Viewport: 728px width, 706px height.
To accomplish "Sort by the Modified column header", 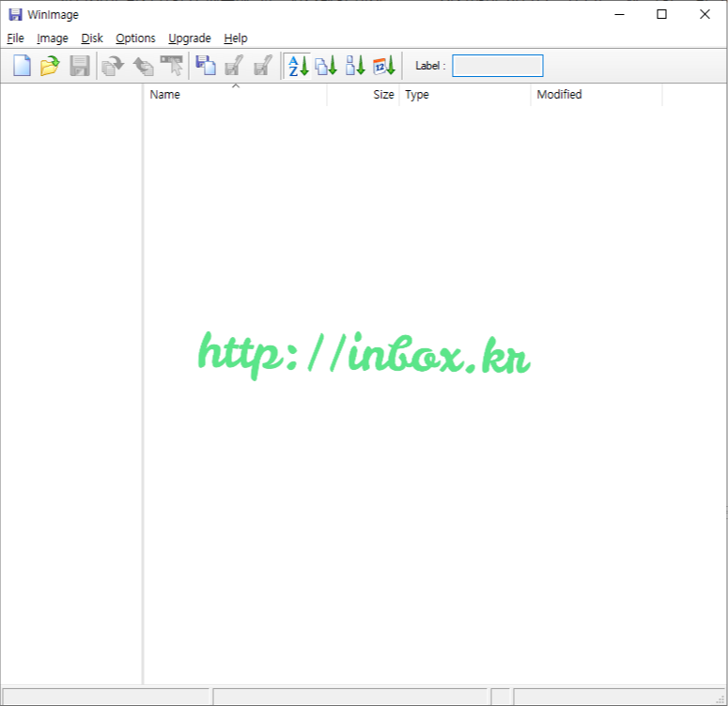I will (596, 95).
